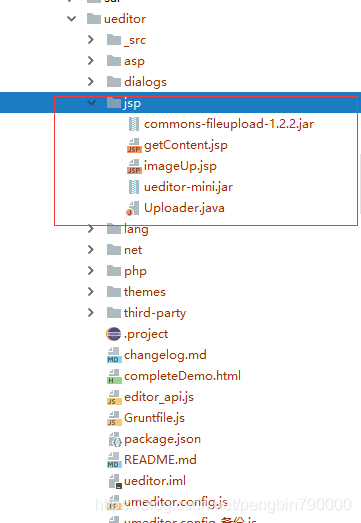Click the imageUp.jsp JSP file icon
This screenshot has width=361, height=523.
tap(134, 167)
